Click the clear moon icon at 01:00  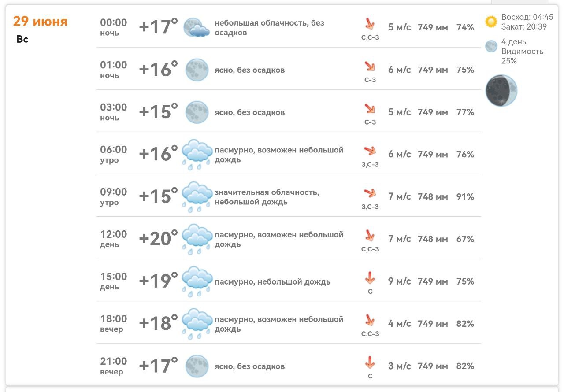(197, 70)
